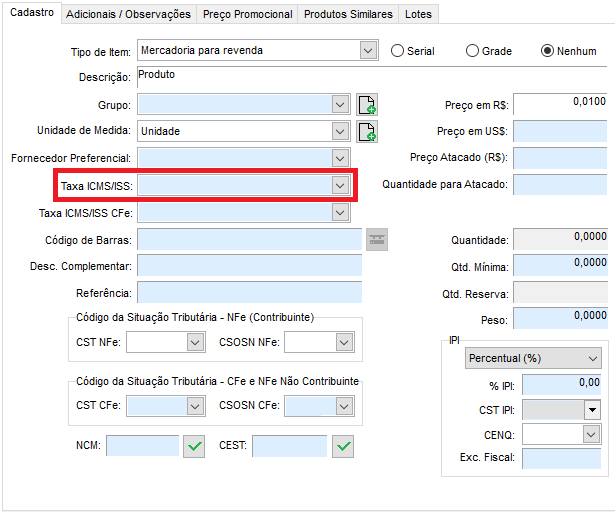The width and height of the screenshot is (615, 512).
Task: Open the Lotes tab
Action: (420, 14)
